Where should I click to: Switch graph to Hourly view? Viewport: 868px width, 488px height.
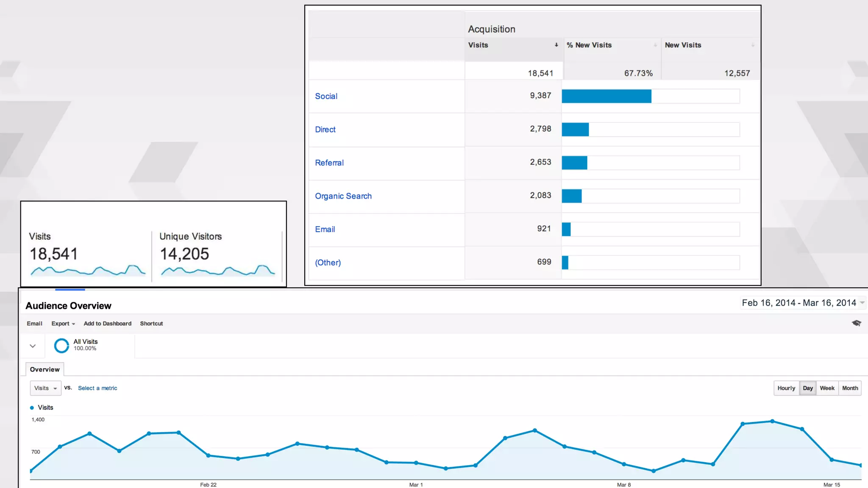786,388
